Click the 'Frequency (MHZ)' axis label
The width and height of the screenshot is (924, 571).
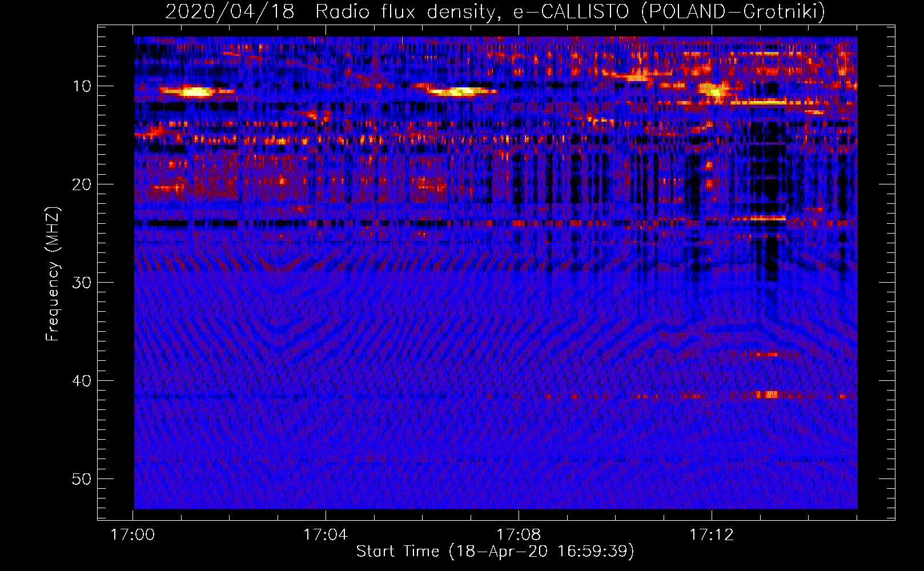[53, 274]
